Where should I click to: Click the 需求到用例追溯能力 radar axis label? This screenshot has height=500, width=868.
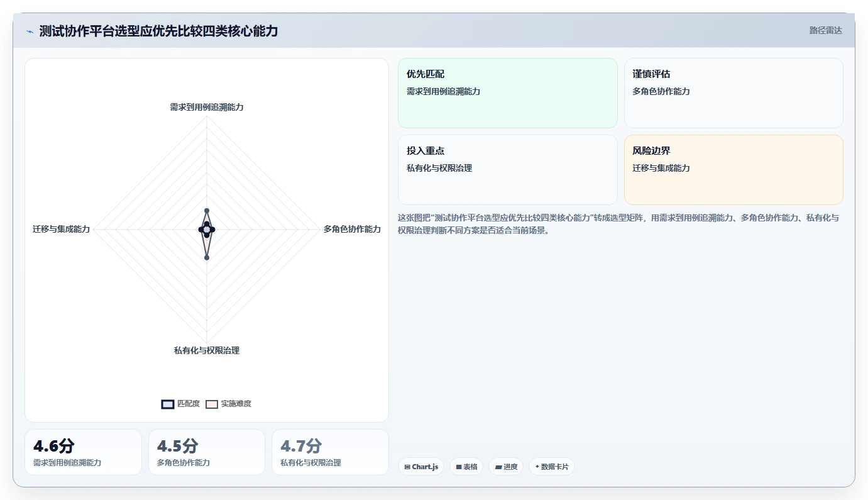pyautogui.click(x=207, y=107)
